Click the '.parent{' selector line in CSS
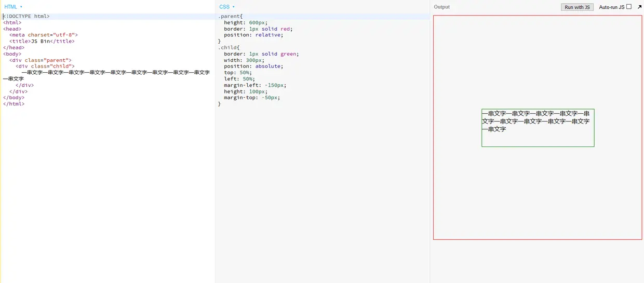The height and width of the screenshot is (283, 644). [231, 16]
